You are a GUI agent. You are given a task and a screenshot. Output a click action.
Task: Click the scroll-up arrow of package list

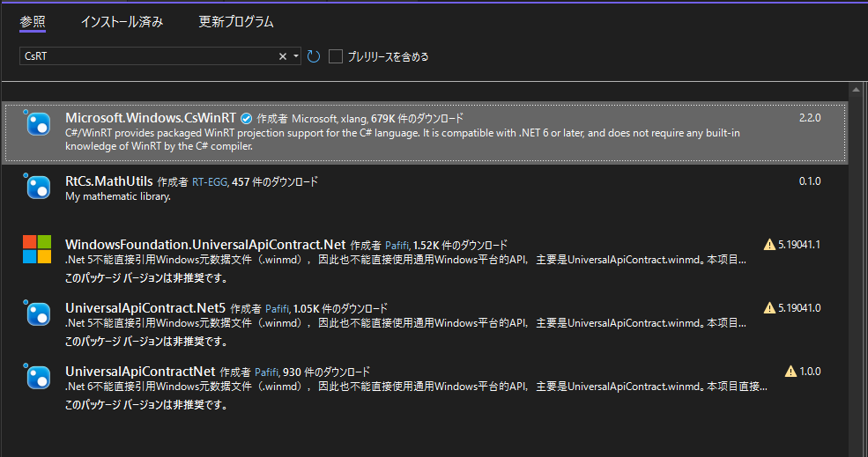coord(857,89)
